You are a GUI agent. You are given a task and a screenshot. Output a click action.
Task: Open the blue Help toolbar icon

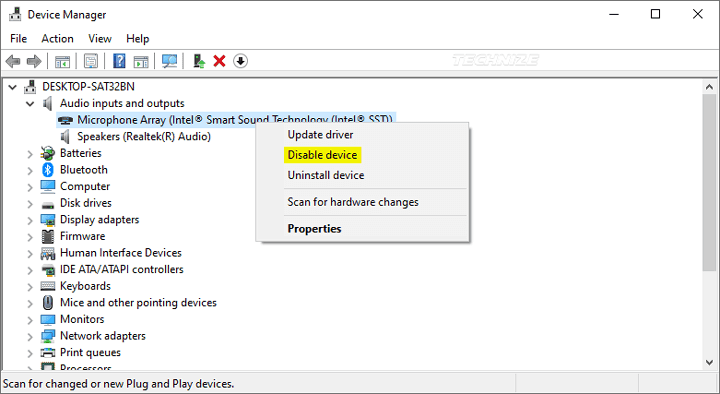coord(119,61)
